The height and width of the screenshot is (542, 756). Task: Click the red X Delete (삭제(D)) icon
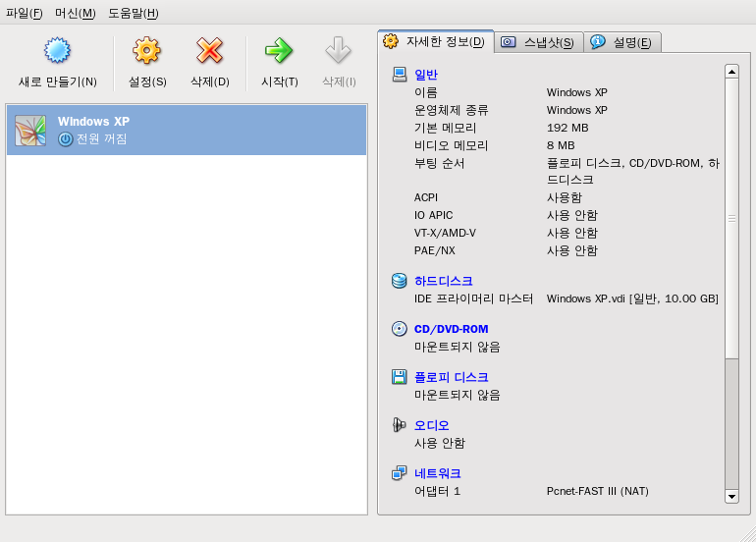[x=209, y=51]
